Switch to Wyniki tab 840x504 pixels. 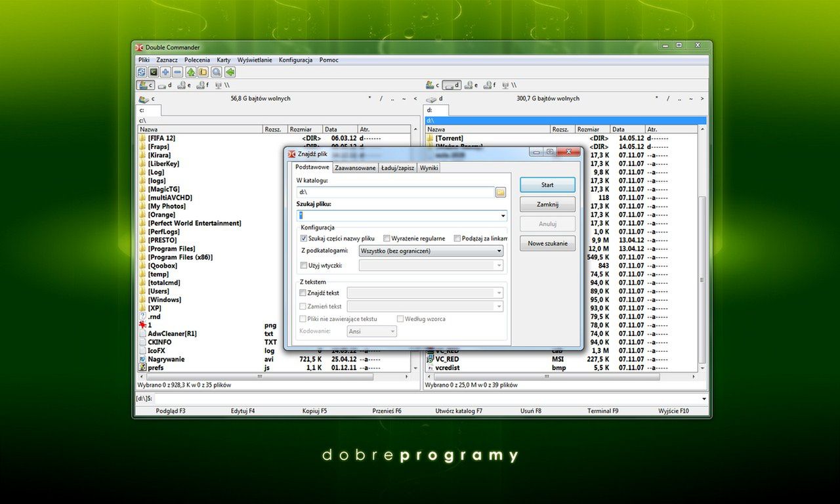point(429,168)
